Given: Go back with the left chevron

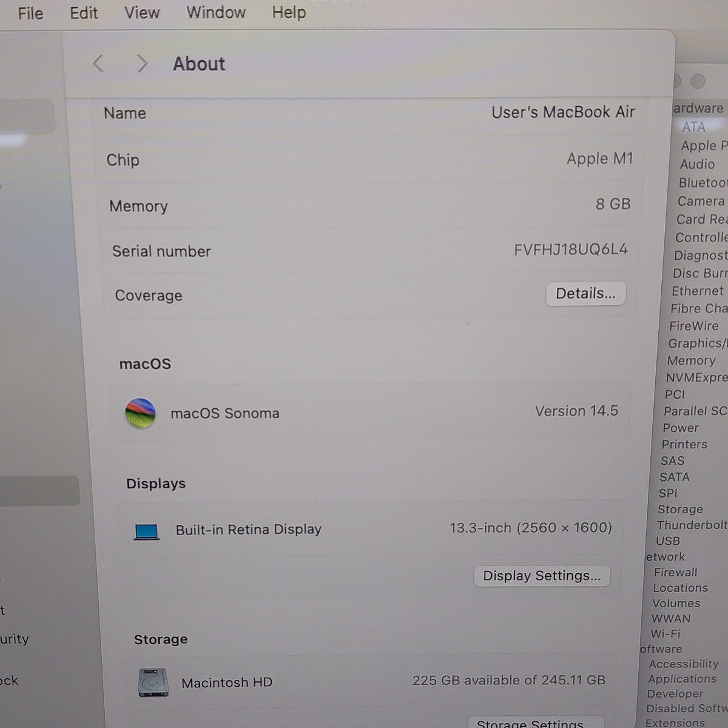Looking at the screenshot, I should coord(98,63).
